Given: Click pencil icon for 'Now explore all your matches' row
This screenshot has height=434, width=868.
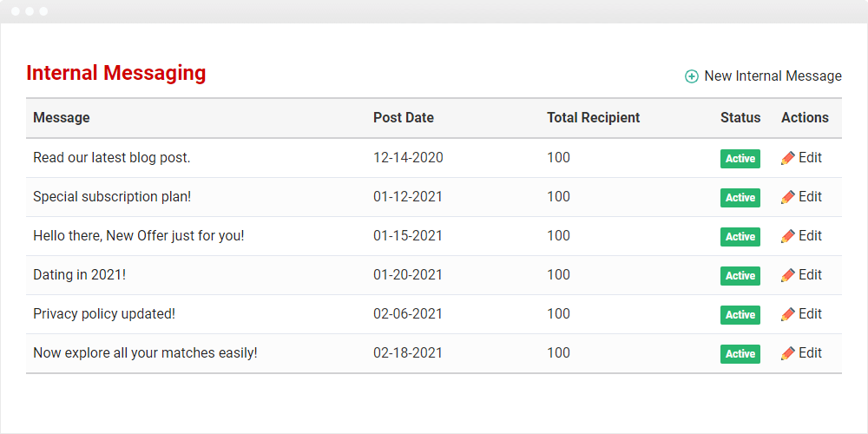Looking at the screenshot, I should [x=788, y=353].
